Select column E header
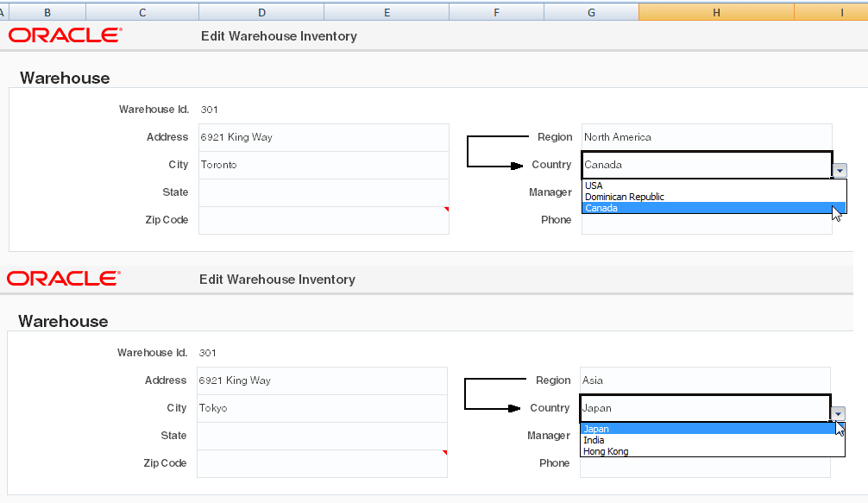The height and width of the screenshot is (503, 868). tap(387, 12)
